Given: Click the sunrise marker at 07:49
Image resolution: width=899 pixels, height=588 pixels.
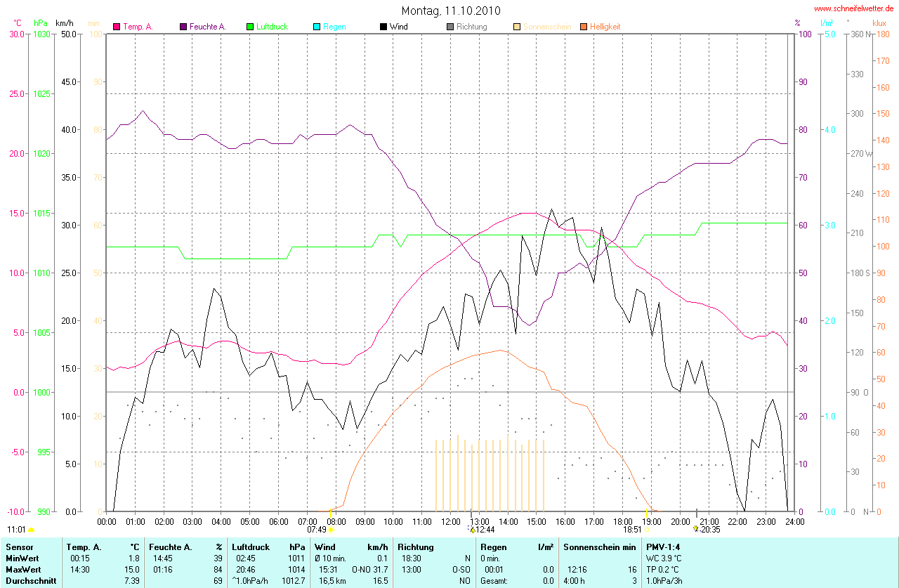Looking at the screenshot, I should pos(330,529).
